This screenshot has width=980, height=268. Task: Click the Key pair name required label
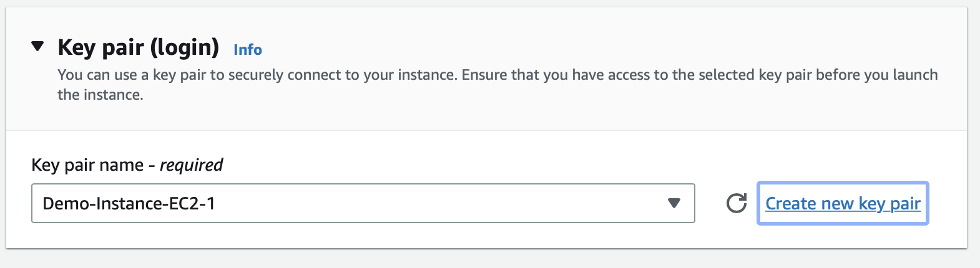click(127, 165)
